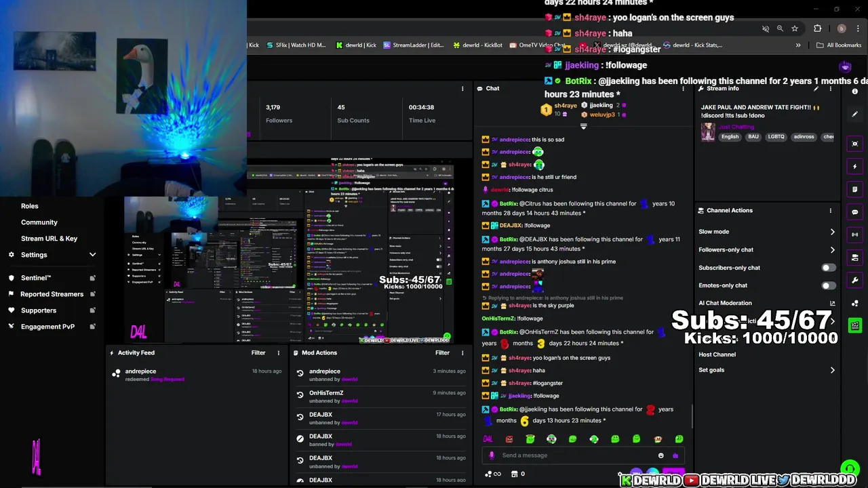Click the green headset support button
The height and width of the screenshot is (488, 868).
point(849,468)
